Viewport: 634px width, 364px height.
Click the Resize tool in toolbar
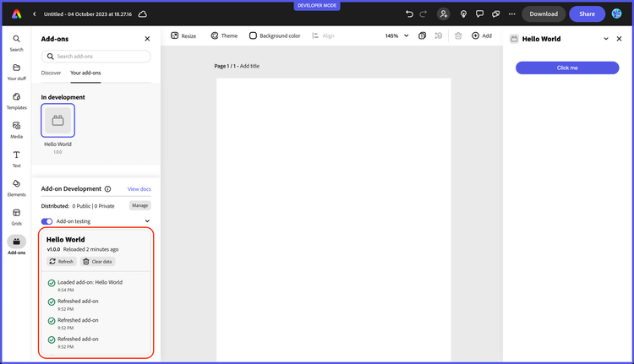pos(183,36)
